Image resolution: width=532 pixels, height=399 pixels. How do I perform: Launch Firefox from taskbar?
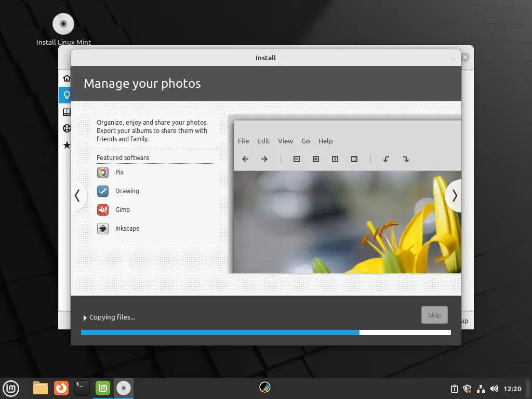point(61,388)
